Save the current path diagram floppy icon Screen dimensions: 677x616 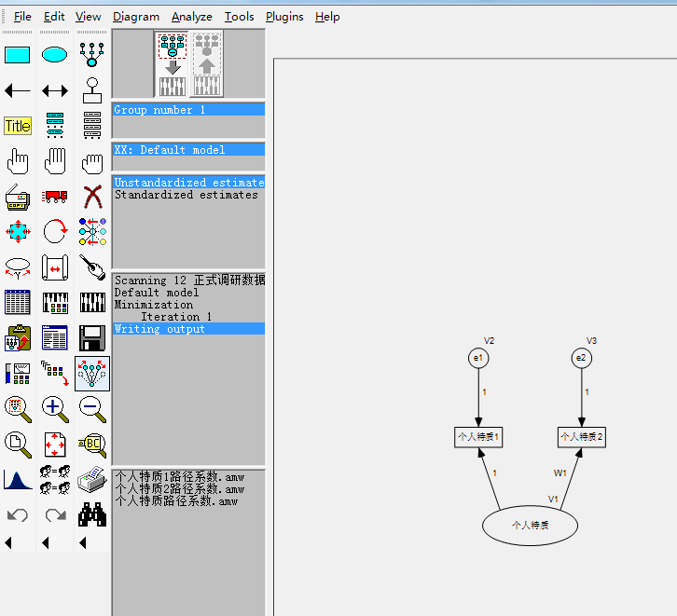pos(92,338)
